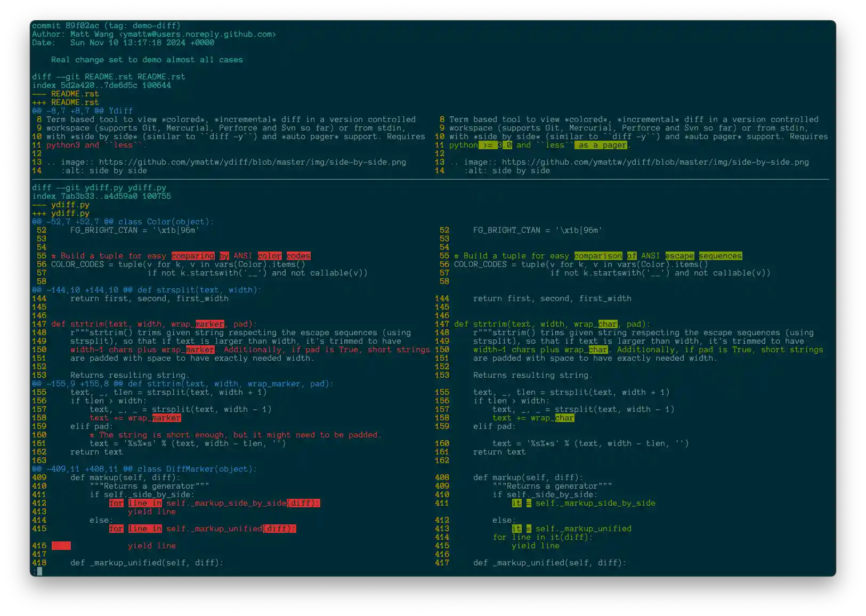
Task: Click the added line 'it = self._markup_side_by_side'
Action: (584, 503)
